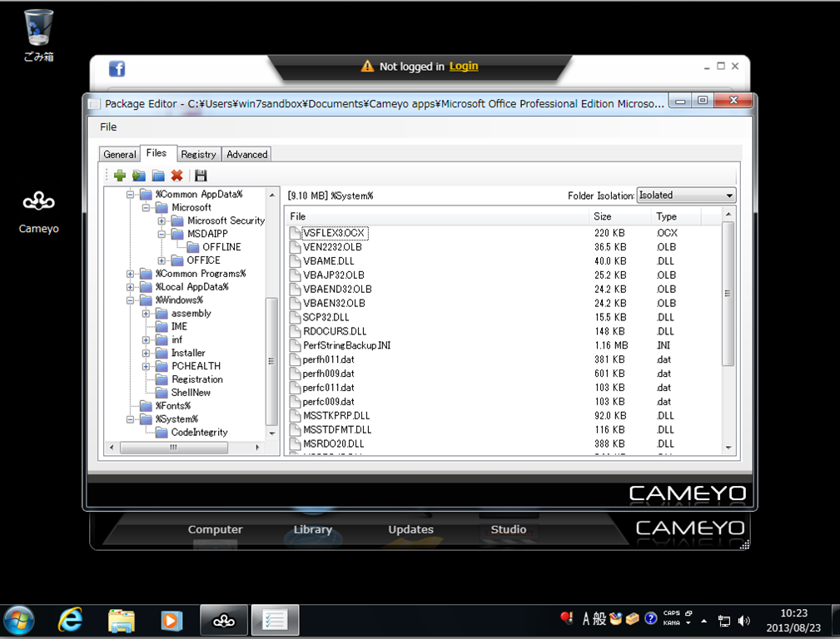840x639 pixels.
Task: Open the File menu
Action: 108,127
